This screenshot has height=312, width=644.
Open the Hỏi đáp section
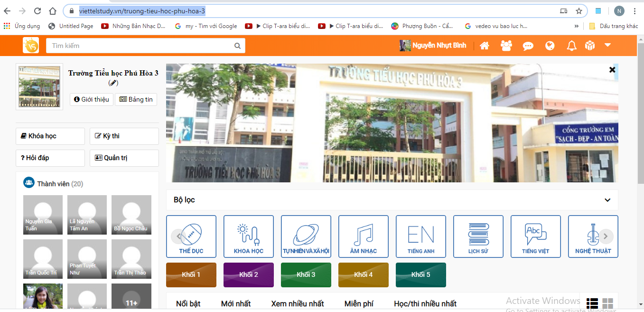(x=50, y=158)
